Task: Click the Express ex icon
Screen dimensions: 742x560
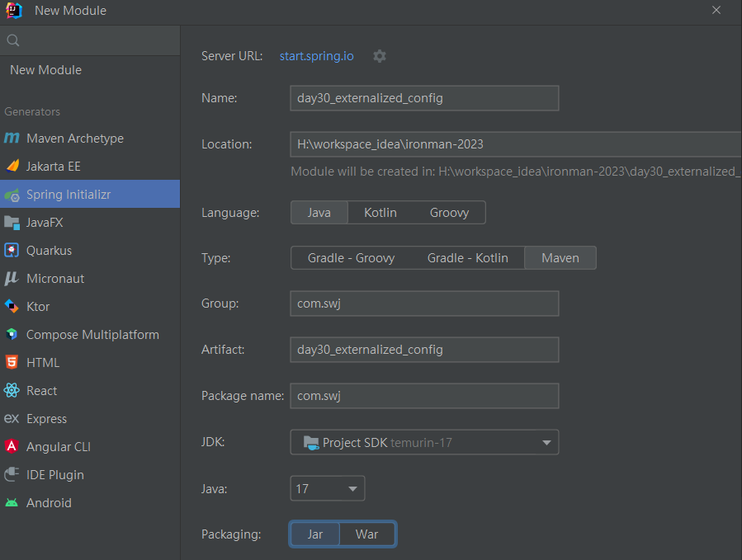Action: 12,419
